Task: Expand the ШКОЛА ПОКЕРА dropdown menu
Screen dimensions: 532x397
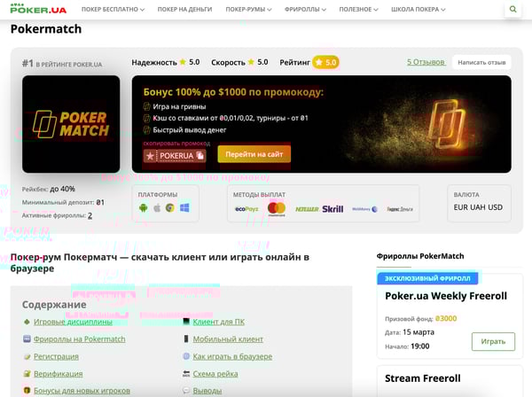Action: (418, 10)
